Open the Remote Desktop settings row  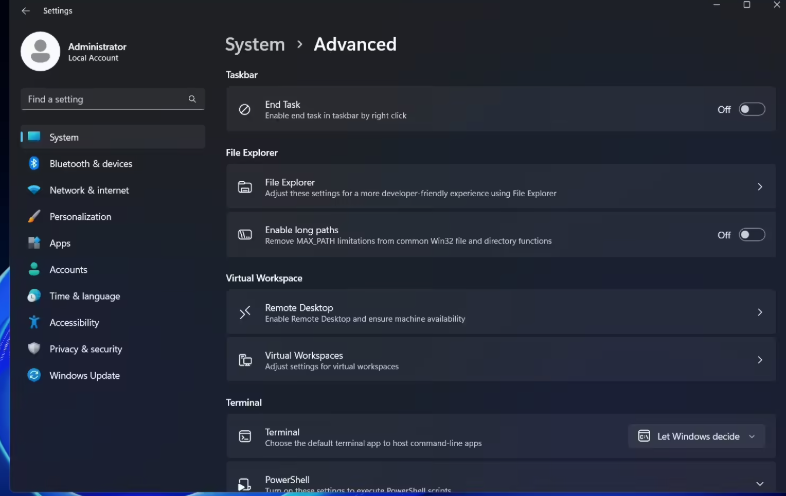click(500, 313)
